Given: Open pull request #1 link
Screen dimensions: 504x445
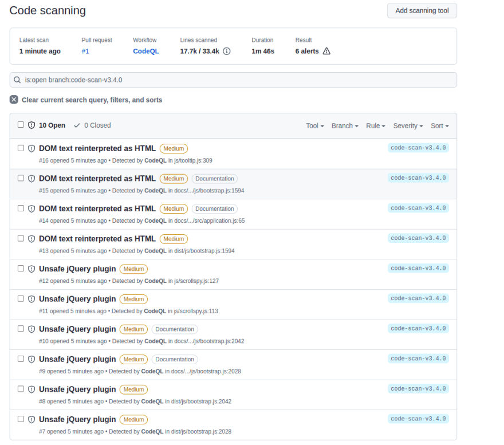Looking at the screenshot, I should coord(85,52).
